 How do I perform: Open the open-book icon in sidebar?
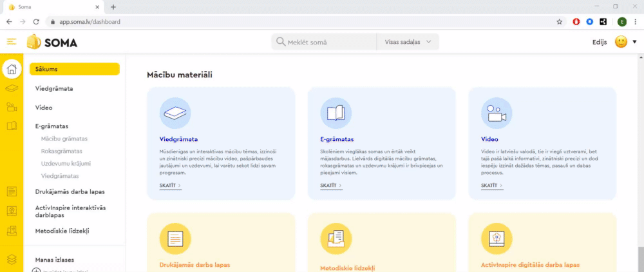coord(12,126)
